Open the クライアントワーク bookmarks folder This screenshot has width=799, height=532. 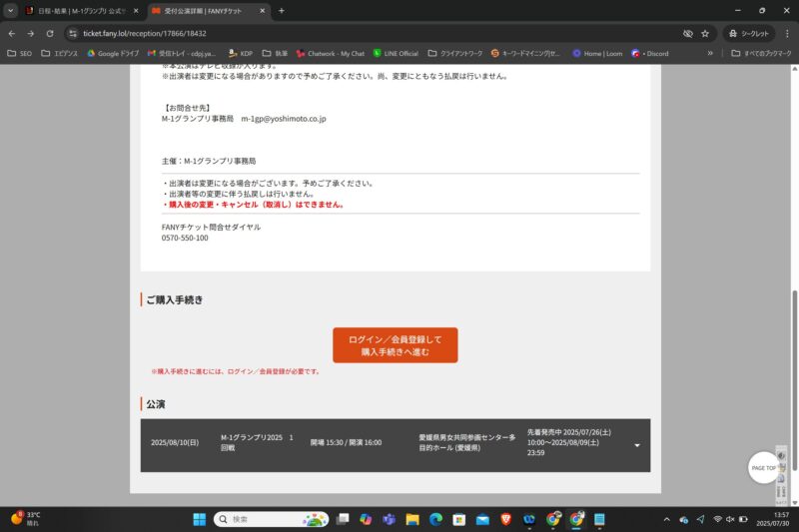point(455,54)
